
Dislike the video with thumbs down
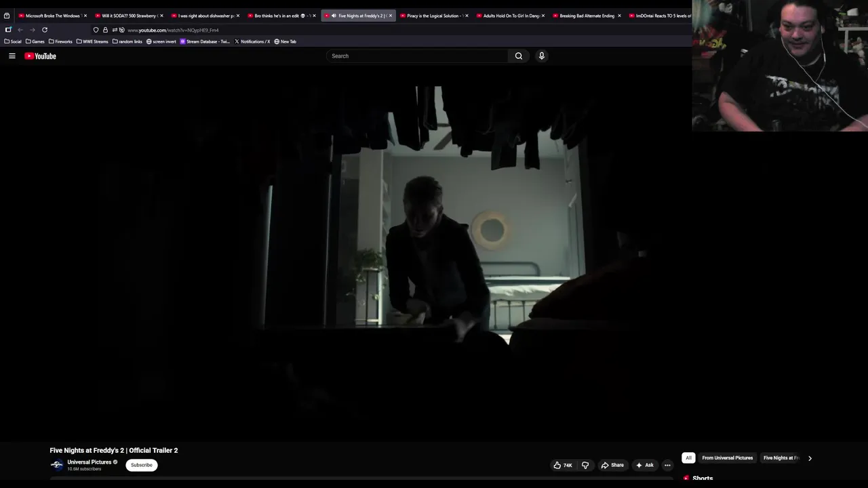click(x=585, y=465)
